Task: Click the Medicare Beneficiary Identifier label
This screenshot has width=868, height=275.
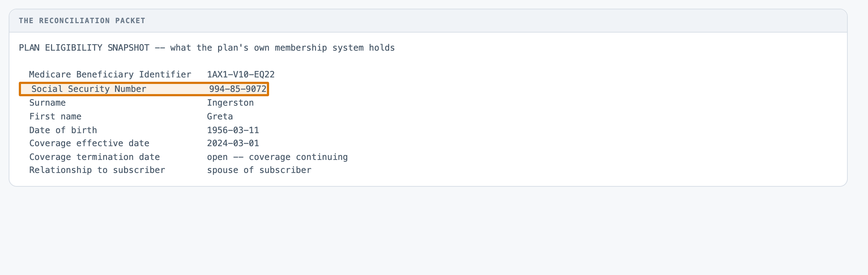Action: point(110,75)
